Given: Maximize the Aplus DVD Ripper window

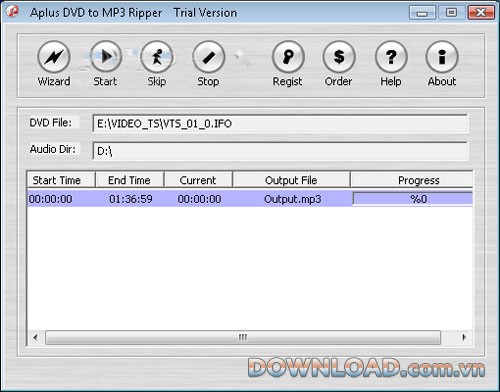Looking at the screenshot, I should click(451, 13).
